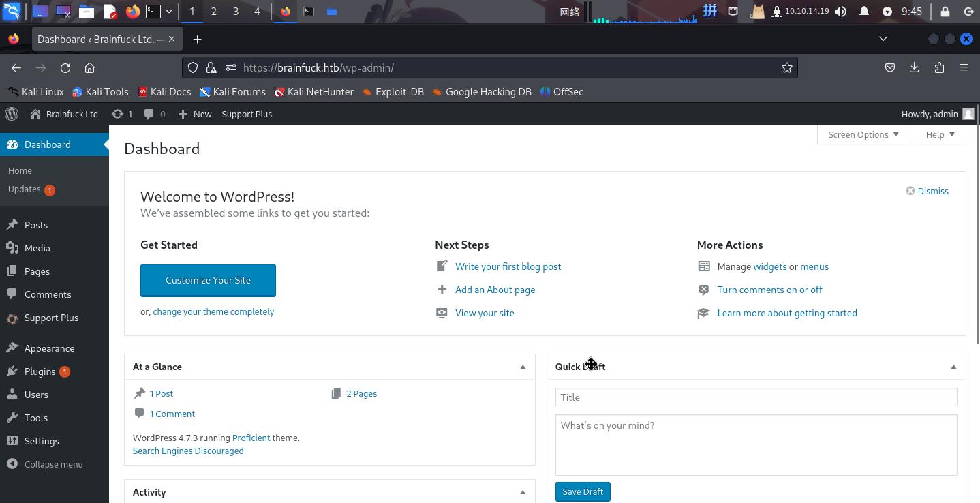Screen dimensions: 980x503
Task: Click the Customize Your Site button
Action: pyautogui.click(x=208, y=281)
